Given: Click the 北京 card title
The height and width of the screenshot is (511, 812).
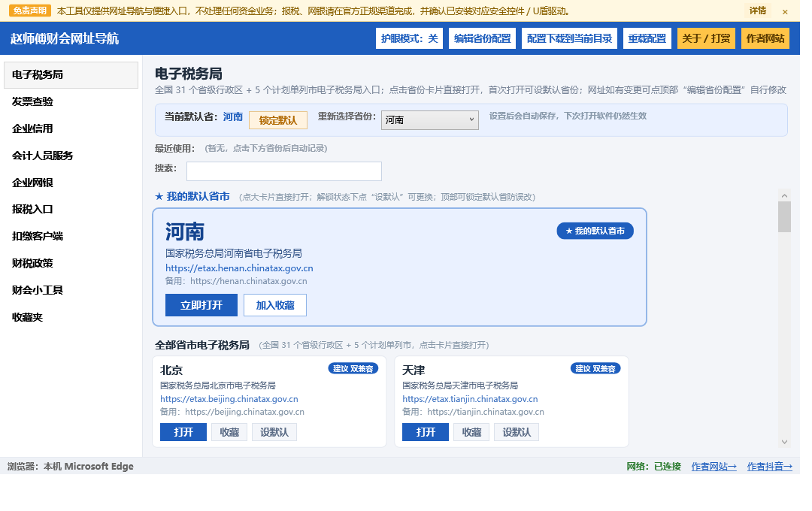Looking at the screenshot, I should (x=171, y=370).
